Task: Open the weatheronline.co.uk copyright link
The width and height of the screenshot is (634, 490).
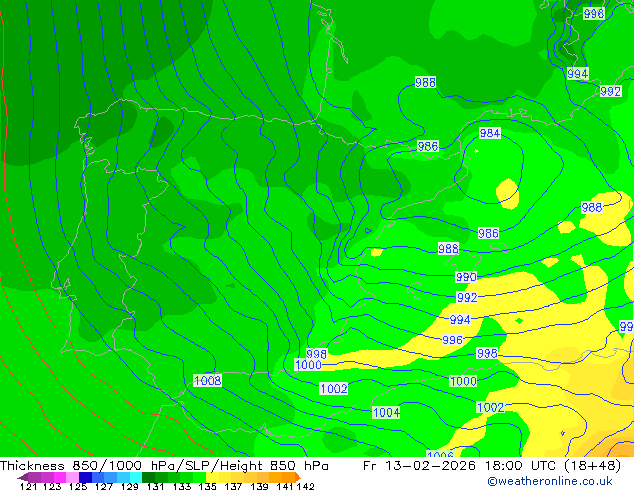Action: (550, 481)
